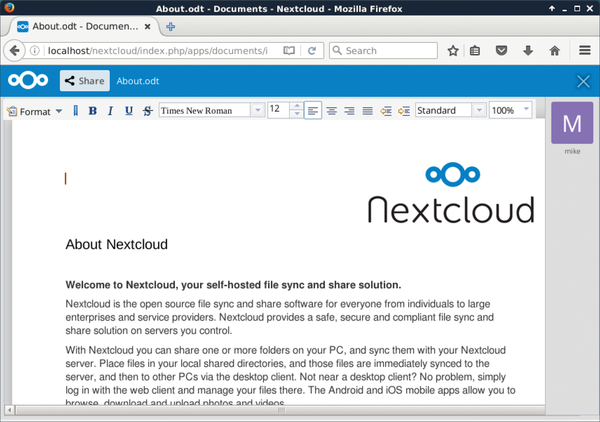Click the localhost URL address bar
600x422 pixels.
click(x=158, y=51)
